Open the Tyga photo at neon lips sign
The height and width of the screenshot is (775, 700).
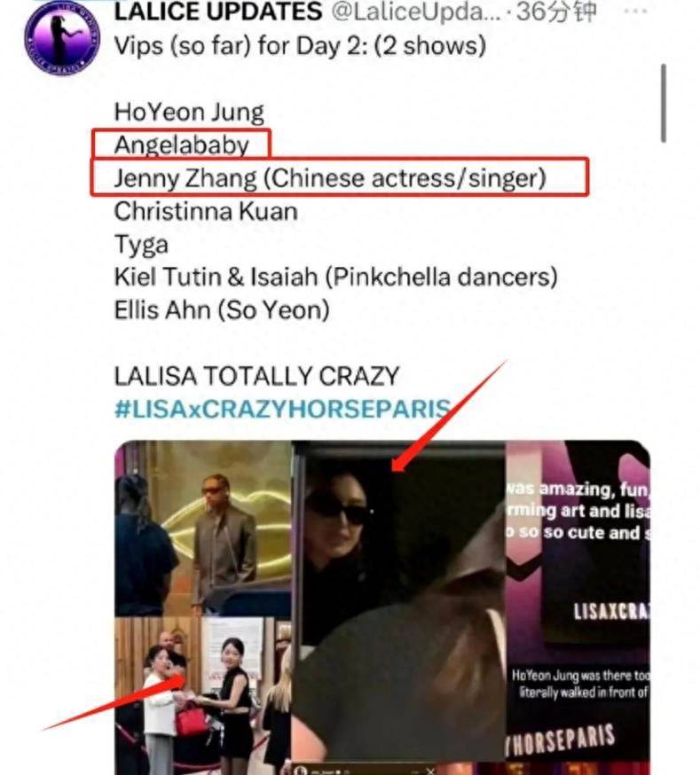(203, 528)
